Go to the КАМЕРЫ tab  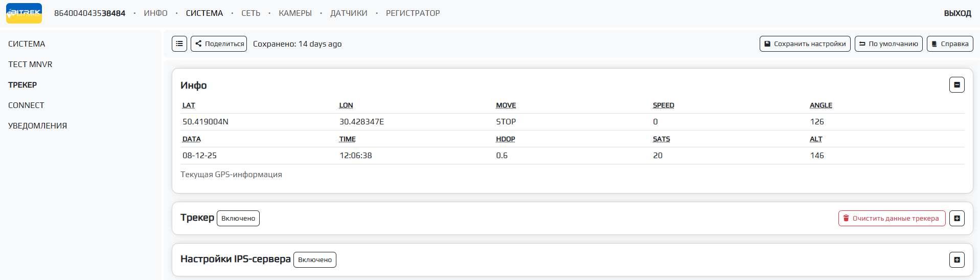(x=295, y=13)
